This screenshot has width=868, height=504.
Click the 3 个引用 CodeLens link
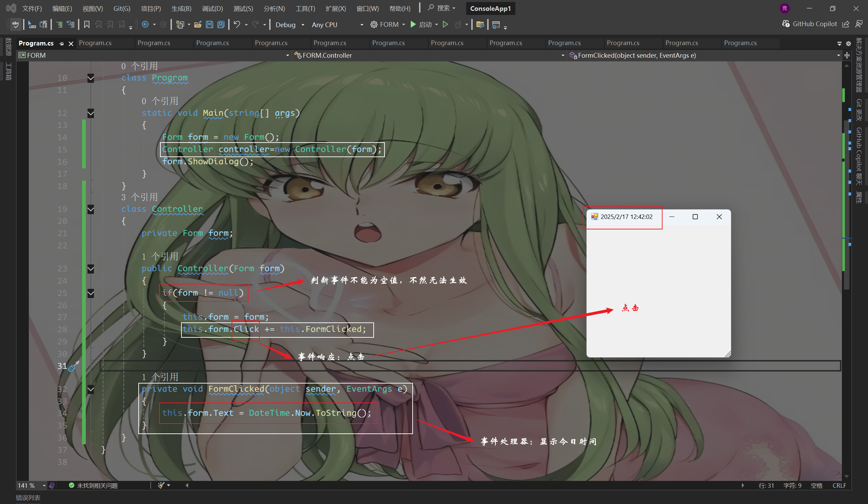139,197
